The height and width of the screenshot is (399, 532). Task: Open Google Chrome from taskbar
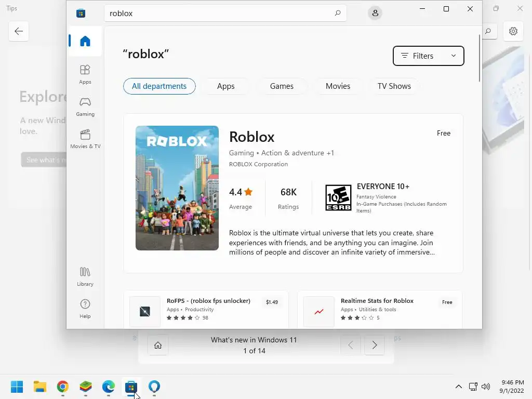[x=63, y=387]
